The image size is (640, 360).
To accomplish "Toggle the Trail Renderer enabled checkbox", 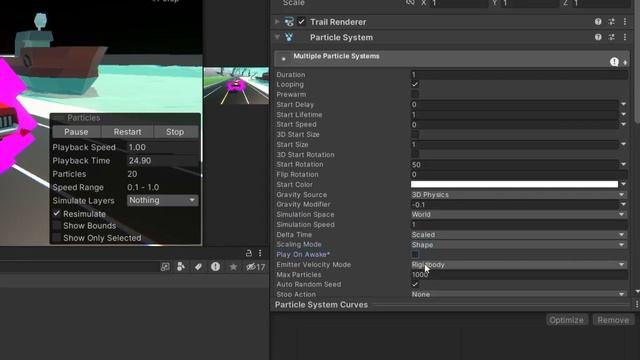I will [x=301, y=22].
